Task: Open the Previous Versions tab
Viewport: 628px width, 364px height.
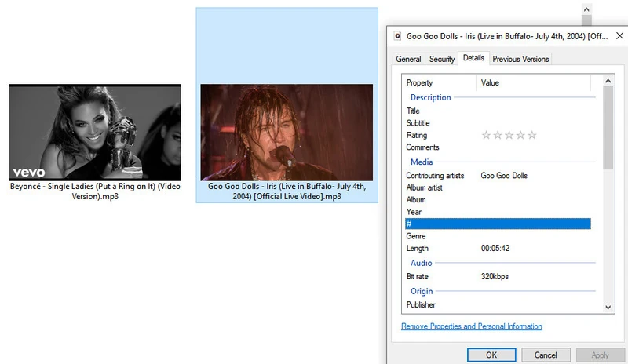Action: (520, 59)
